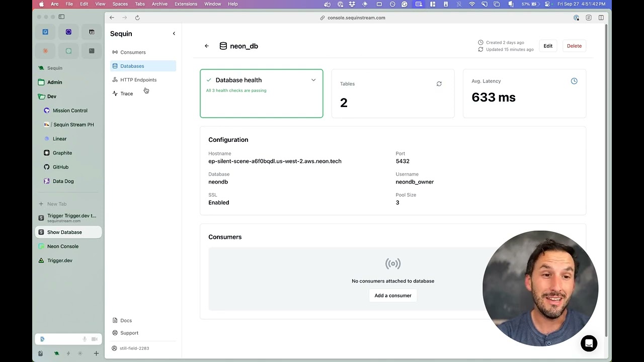Click the site URL console.sequinstream.com
The image size is (644, 362).
pyautogui.click(x=356, y=18)
